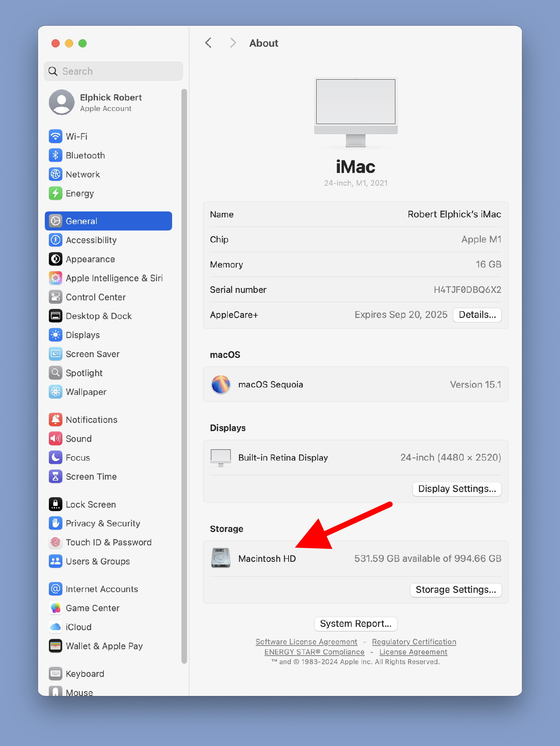Open Desktop & Dock icon

click(x=56, y=316)
